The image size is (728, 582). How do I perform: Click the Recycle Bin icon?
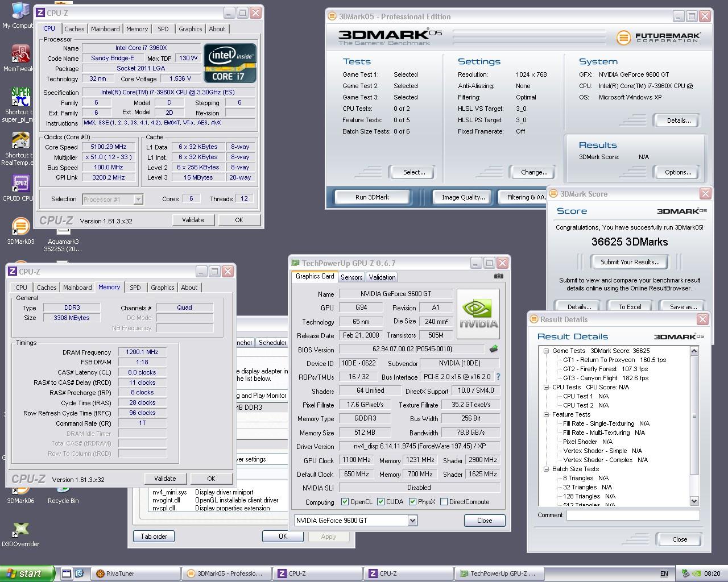point(63,489)
